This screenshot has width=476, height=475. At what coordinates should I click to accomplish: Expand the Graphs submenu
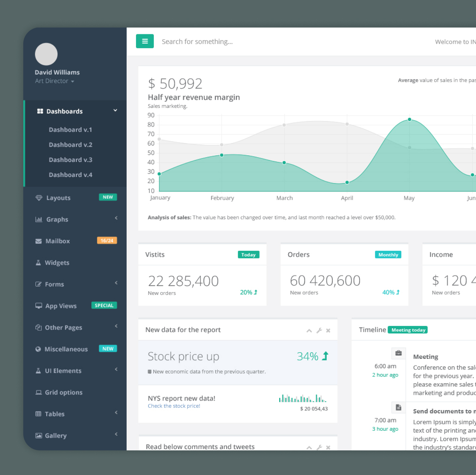[116, 218]
